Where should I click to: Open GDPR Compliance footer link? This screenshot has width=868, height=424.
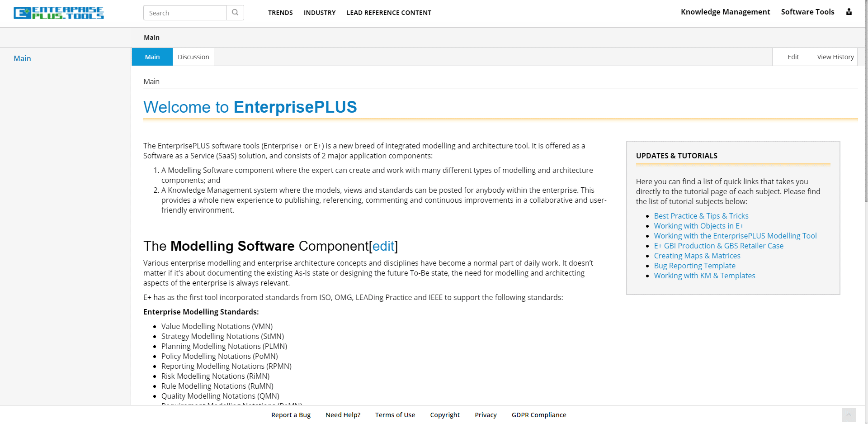[x=539, y=415]
